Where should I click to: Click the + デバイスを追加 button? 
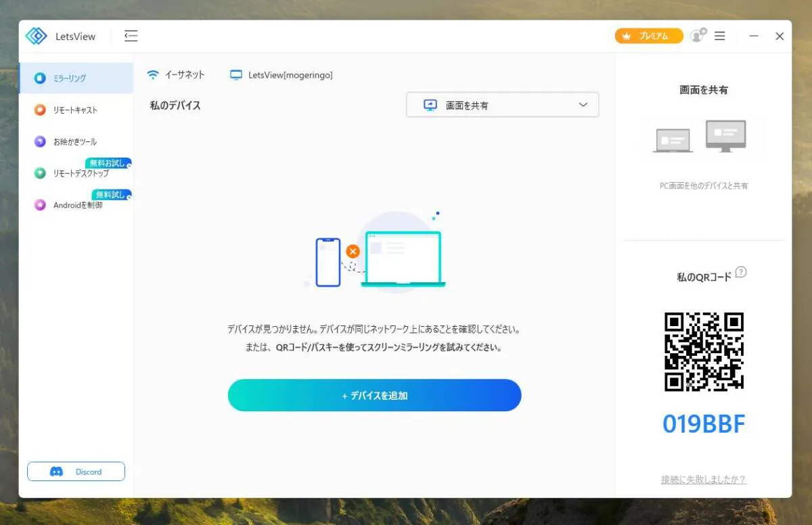(374, 395)
